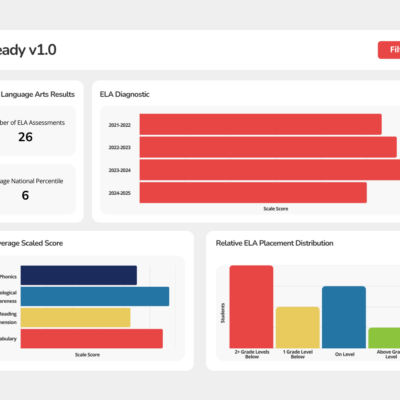Click the ELA Diagnostic chart title
The image size is (400, 400).
[x=125, y=94]
